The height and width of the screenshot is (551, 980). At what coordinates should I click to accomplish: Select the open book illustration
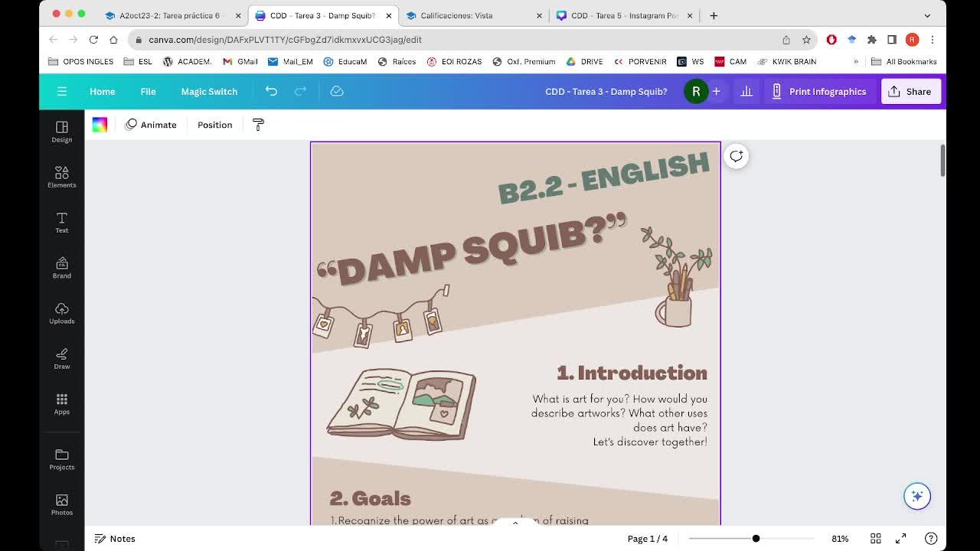(401, 404)
